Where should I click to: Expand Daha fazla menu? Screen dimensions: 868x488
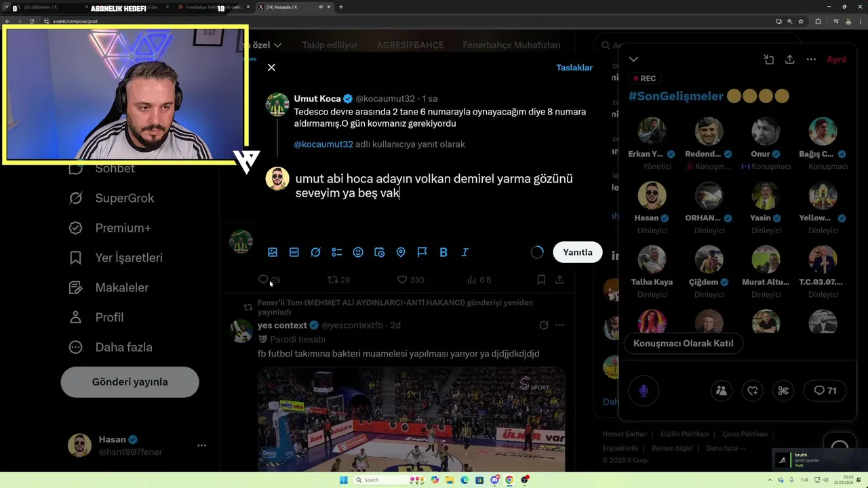110,347
